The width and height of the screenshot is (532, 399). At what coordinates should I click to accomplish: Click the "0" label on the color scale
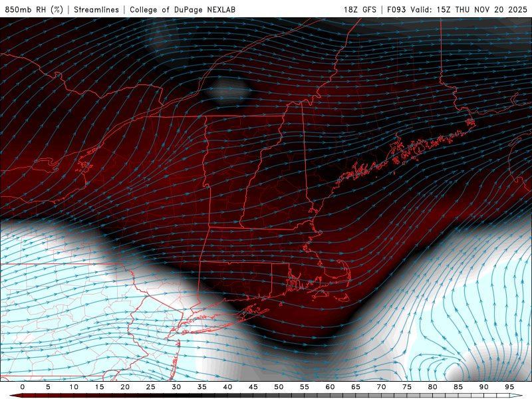[23, 387]
